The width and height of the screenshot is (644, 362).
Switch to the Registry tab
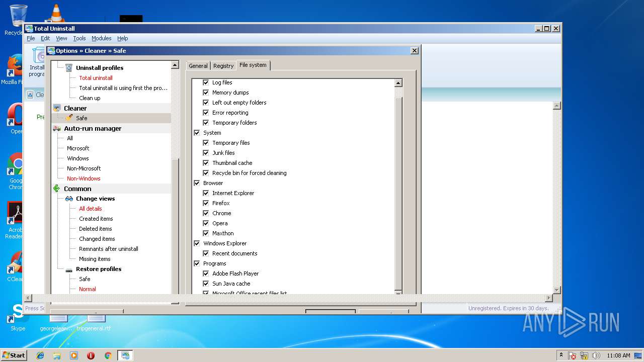[223, 66]
